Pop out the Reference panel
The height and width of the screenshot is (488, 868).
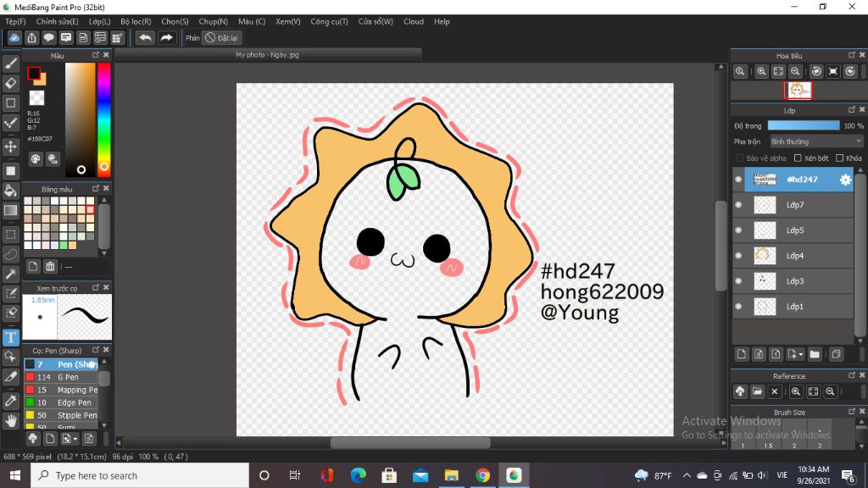(x=852, y=375)
